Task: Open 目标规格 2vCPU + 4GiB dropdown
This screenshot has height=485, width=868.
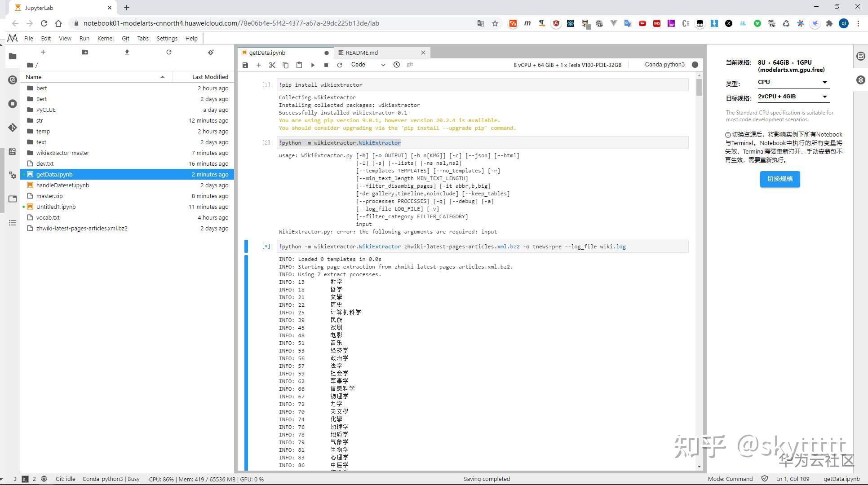Action: point(793,97)
